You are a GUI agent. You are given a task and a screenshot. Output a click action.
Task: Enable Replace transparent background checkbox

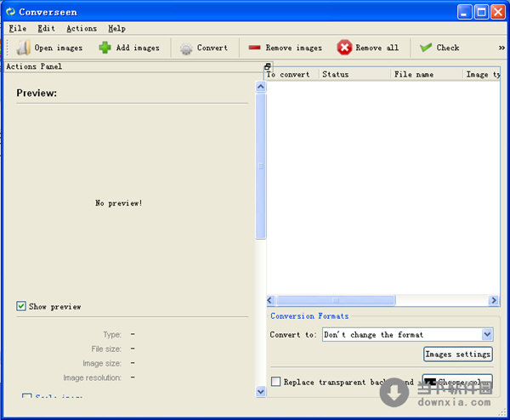(275, 381)
